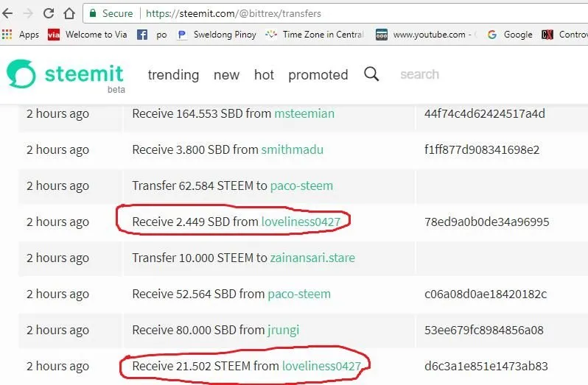Click the timestamp in the jrungi row
Viewport: 588px width, 385px height.
(57, 331)
